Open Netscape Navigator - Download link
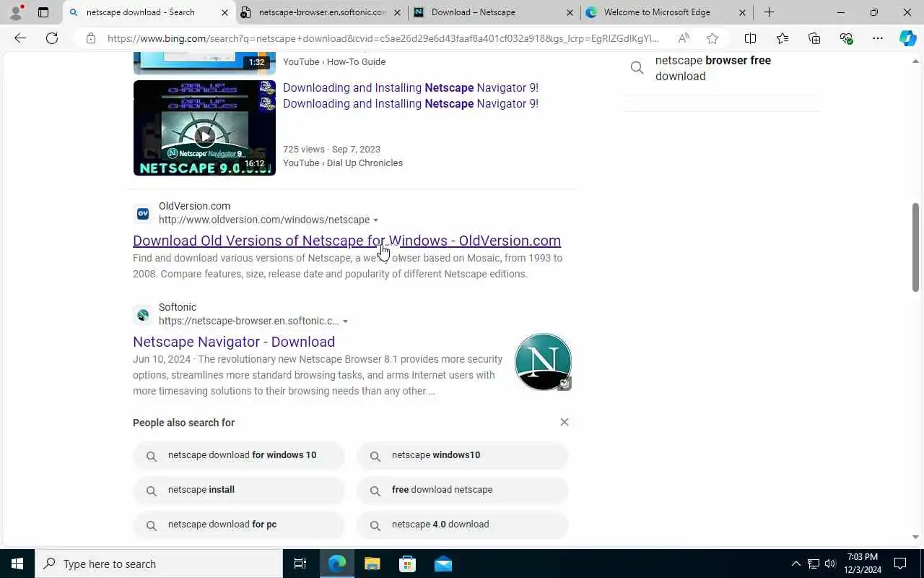This screenshot has width=924, height=578. 234,342
